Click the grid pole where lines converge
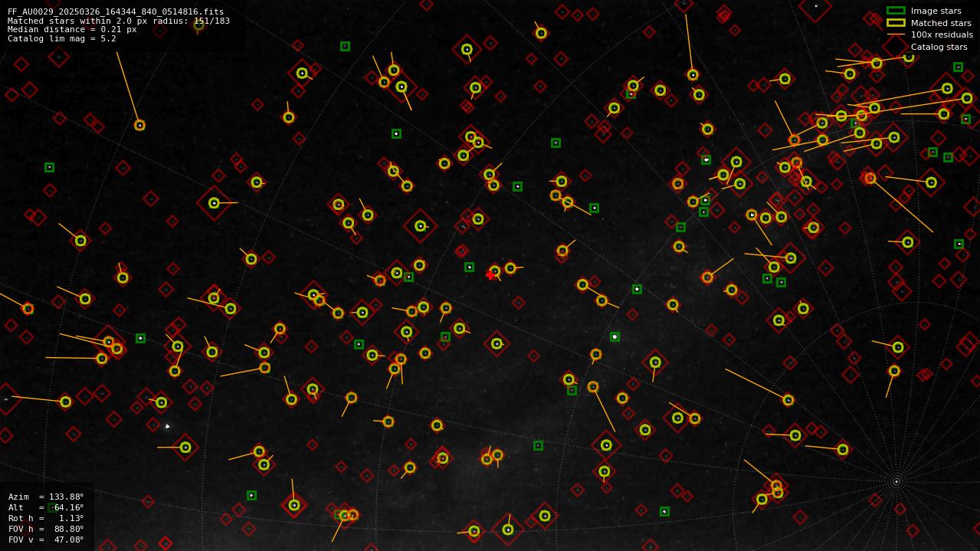980x551 pixels. pos(896,482)
